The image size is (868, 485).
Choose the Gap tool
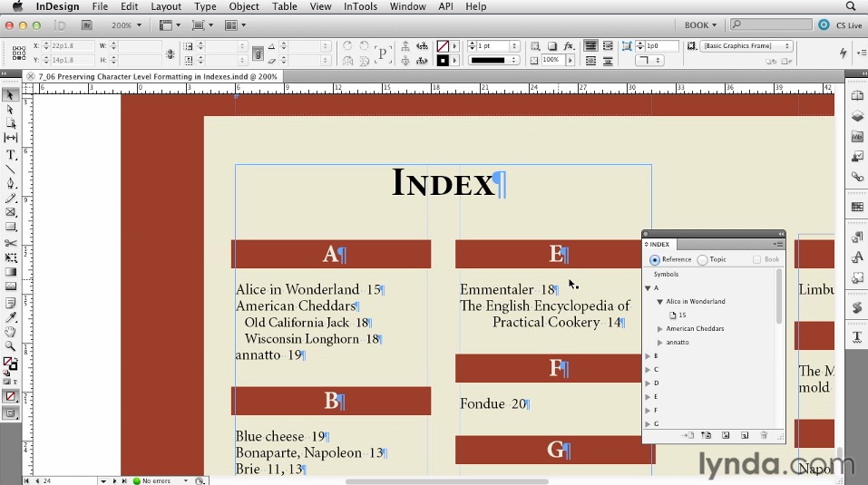point(10,137)
